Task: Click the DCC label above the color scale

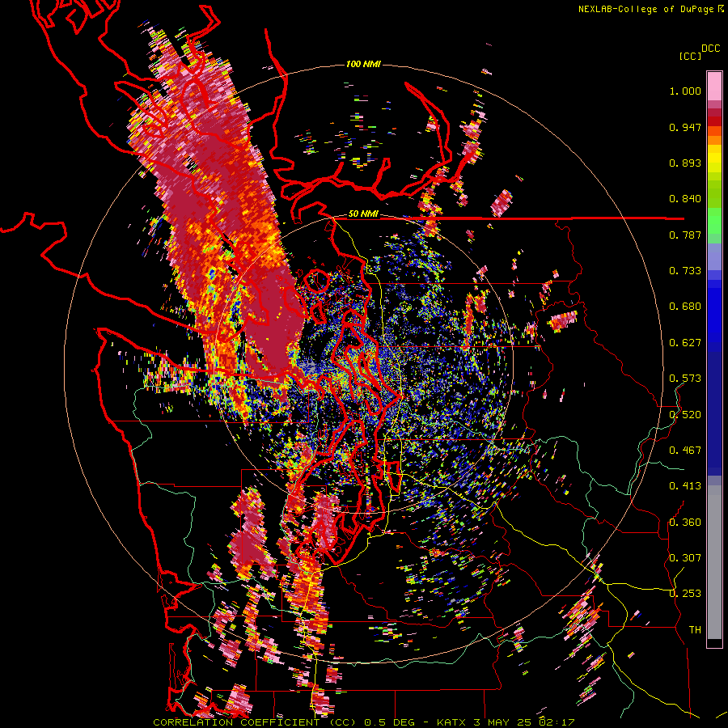Action: (711, 49)
